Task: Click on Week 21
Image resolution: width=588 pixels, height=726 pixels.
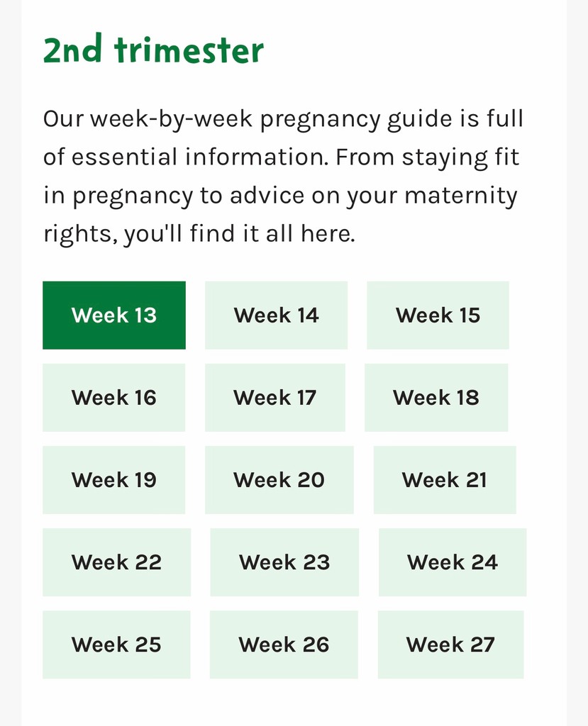Action: click(445, 480)
